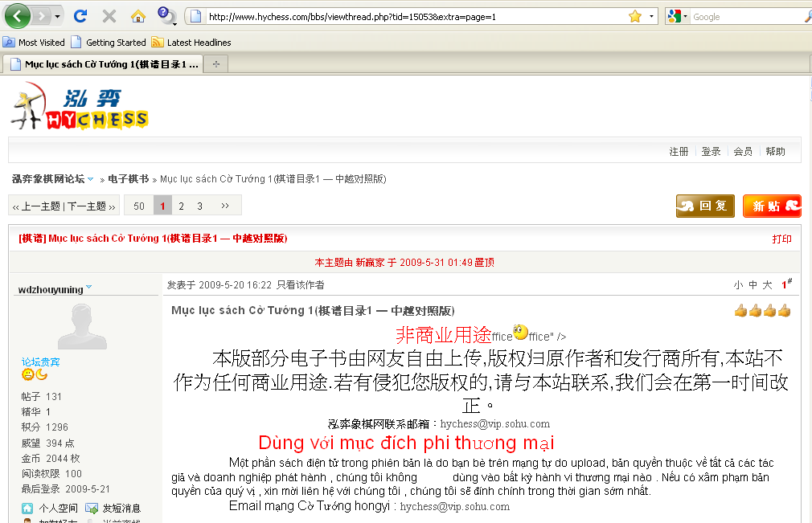The width and height of the screenshot is (812, 523).
Task: Click 只看该作者 author-only filter
Action: [301, 285]
